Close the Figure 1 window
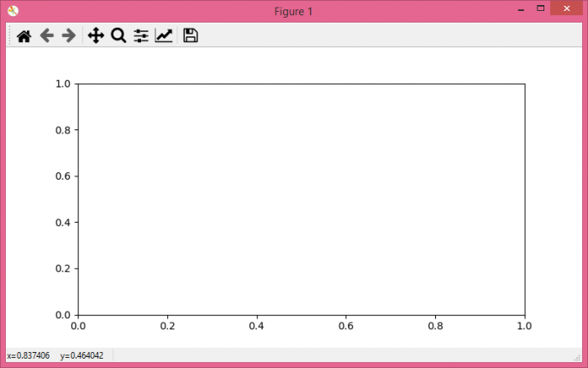This screenshot has height=368, width=588. tap(567, 8)
